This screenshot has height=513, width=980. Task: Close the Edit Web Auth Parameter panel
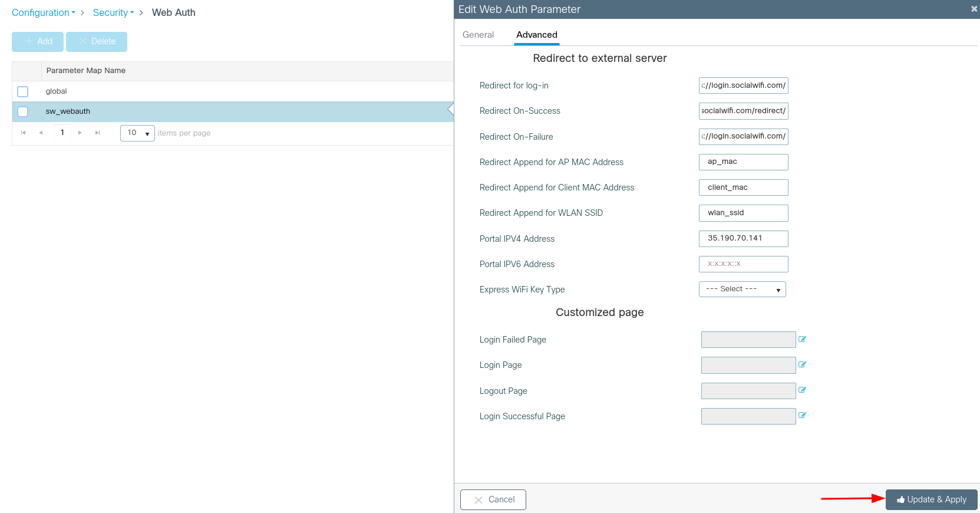click(x=974, y=9)
